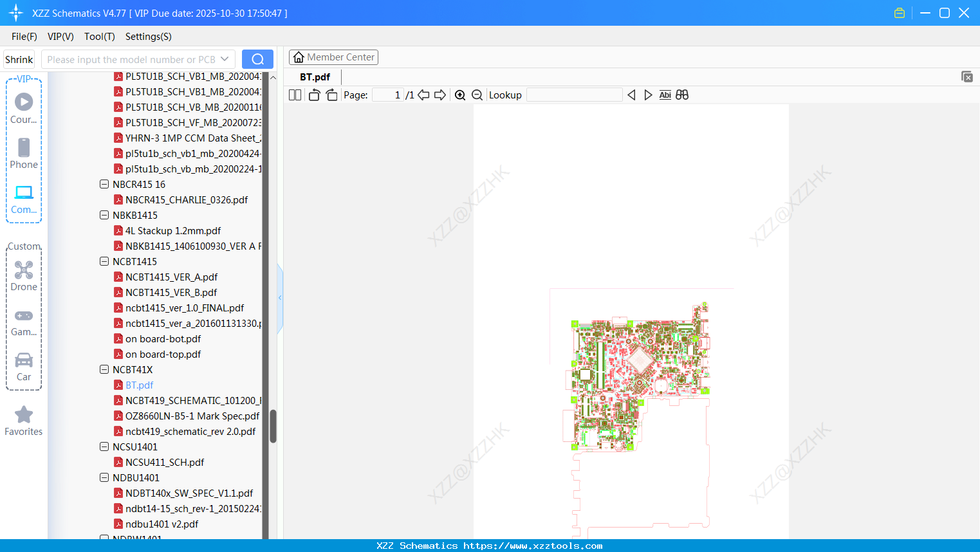Find previous lookup match

[631, 95]
